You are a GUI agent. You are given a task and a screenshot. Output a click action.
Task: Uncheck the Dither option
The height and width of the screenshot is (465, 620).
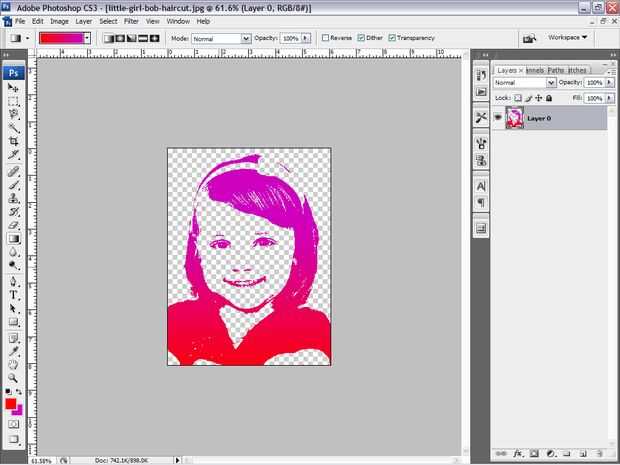361,38
